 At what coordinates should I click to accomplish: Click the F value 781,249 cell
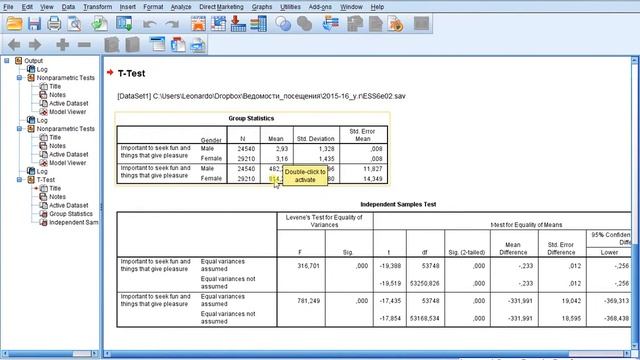pyautogui.click(x=301, y=301)
